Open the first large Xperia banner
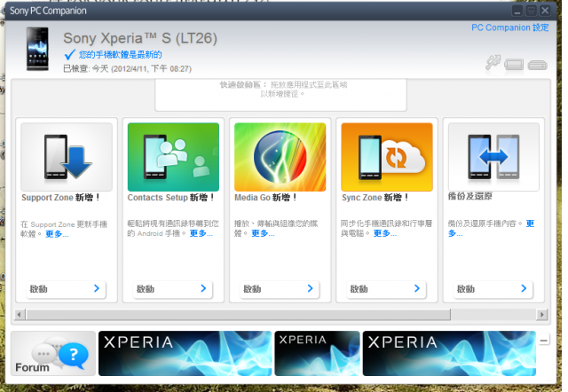568x392 pixels. coord(185,353)
